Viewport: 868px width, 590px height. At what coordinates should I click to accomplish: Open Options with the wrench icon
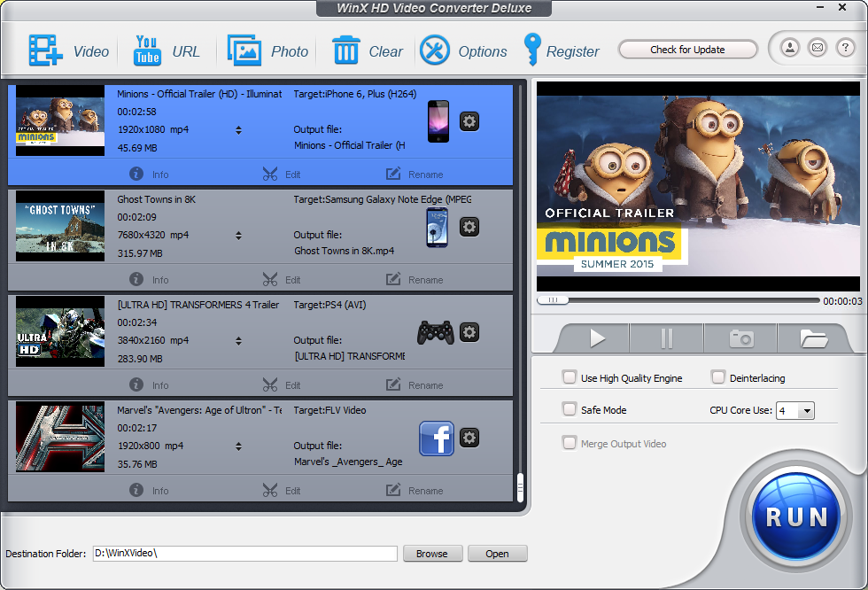(x=435, y=51)
